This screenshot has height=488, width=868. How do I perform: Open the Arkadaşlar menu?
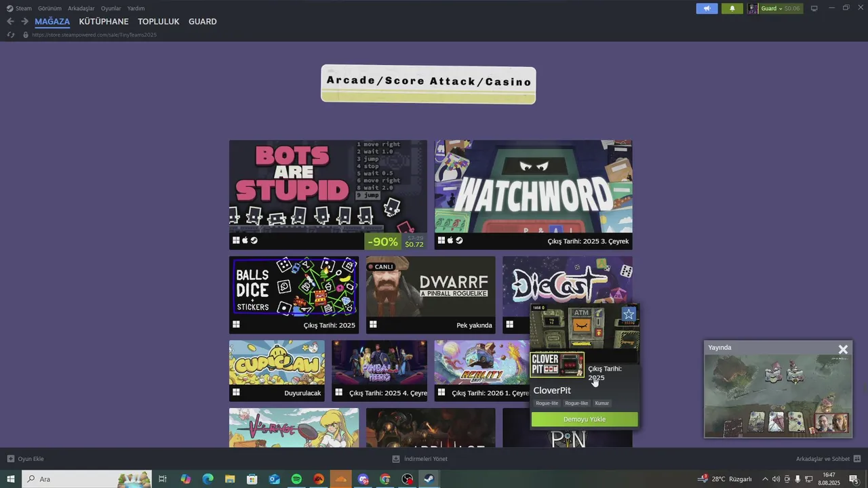[81, 9]
